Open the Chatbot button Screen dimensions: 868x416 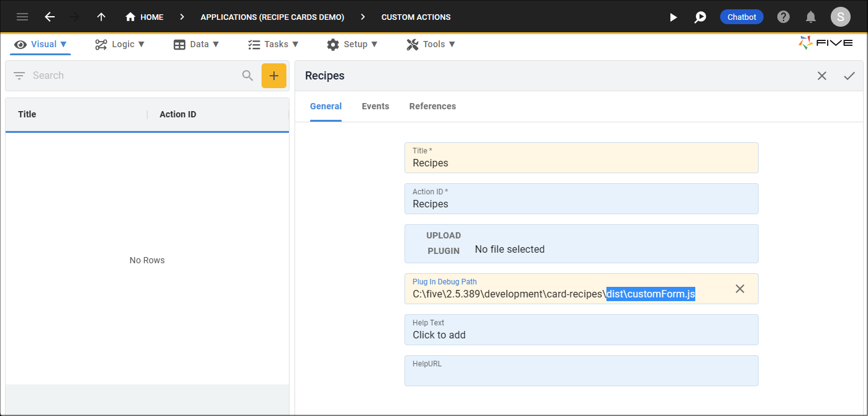tap(742, 17)
